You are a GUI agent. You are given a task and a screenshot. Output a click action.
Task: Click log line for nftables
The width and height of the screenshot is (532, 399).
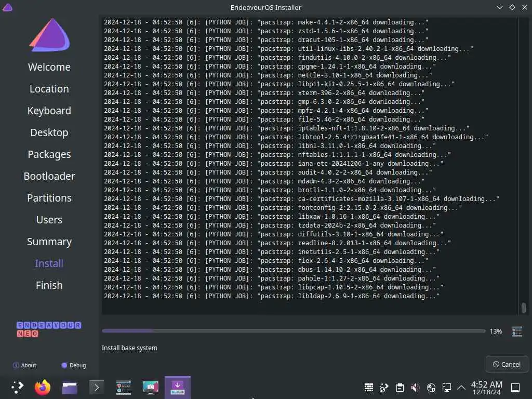click(277, 154)
